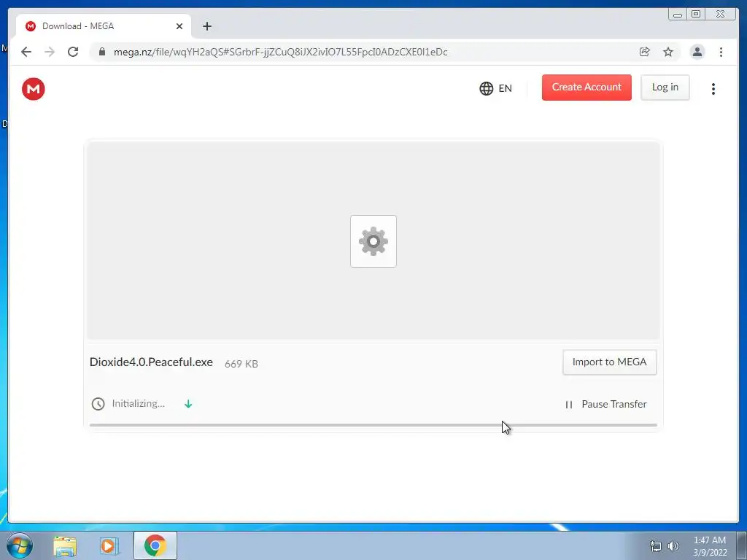Open Windows Explorer from the taskbar

[65, 545]
